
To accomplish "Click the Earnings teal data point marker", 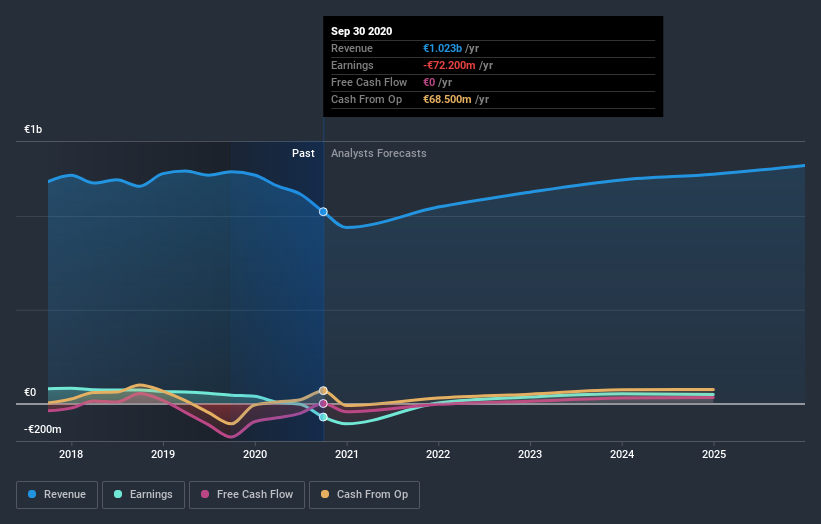I will [x=323, y=417].
